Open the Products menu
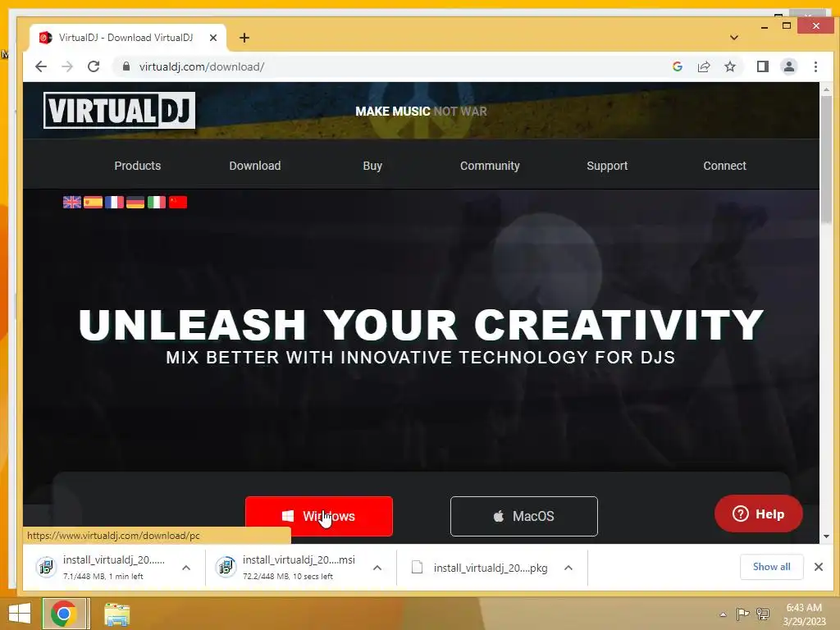 tap(138, 166)
